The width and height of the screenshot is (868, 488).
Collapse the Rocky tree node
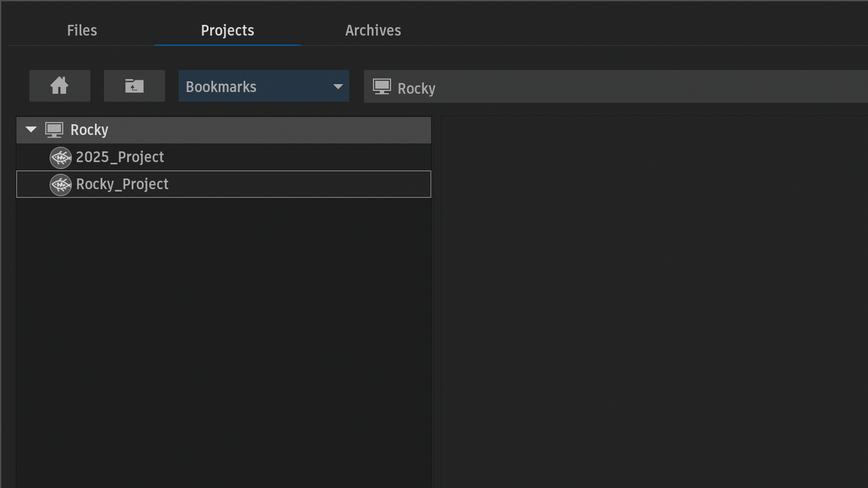[31, 130]
